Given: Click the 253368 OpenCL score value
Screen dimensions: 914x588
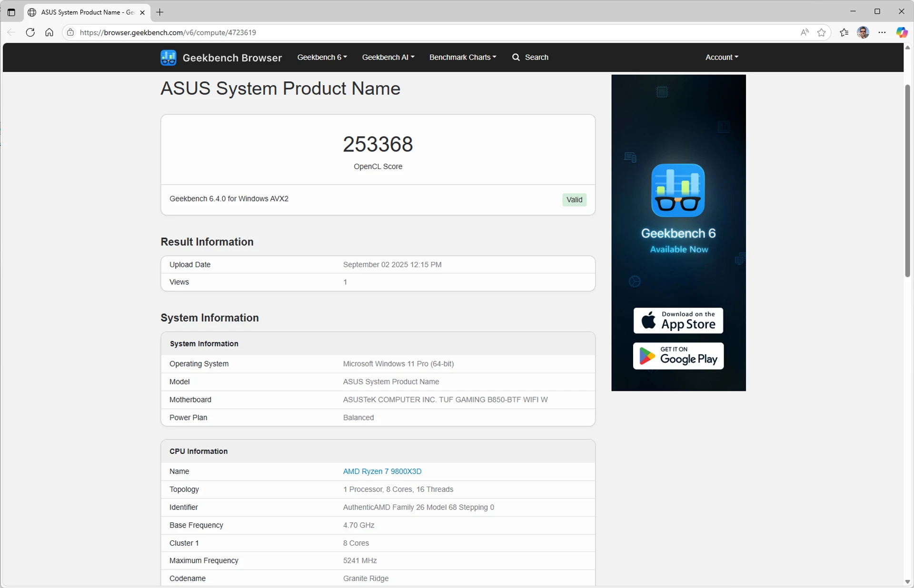Looking at the screenshot, I should [x=378, y=144].
